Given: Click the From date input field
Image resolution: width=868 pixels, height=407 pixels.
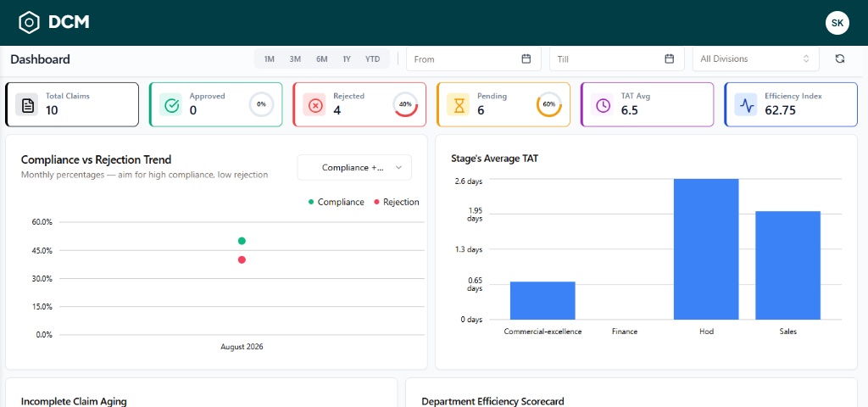Looking at the screenshot, I should pos(473,59).
